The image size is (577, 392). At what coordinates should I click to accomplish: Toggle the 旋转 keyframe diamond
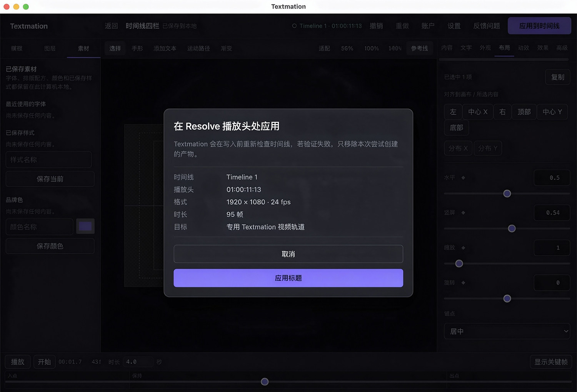(463, 283)
